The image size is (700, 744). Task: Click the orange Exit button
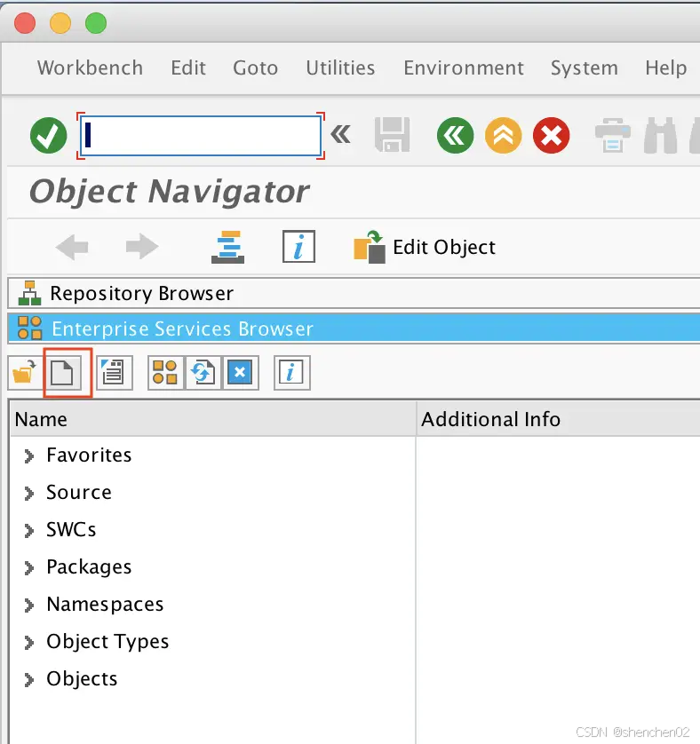[x=503, y=135]
